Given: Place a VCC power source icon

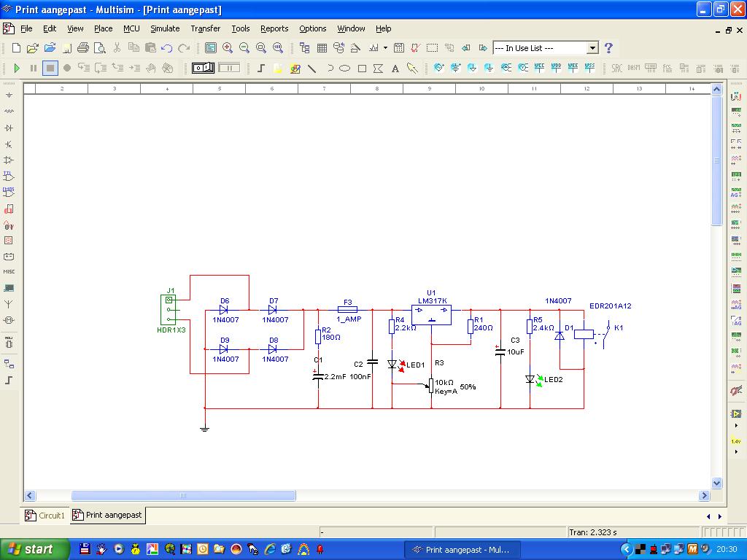Looking at the screenshot, I should pos(540,68).
